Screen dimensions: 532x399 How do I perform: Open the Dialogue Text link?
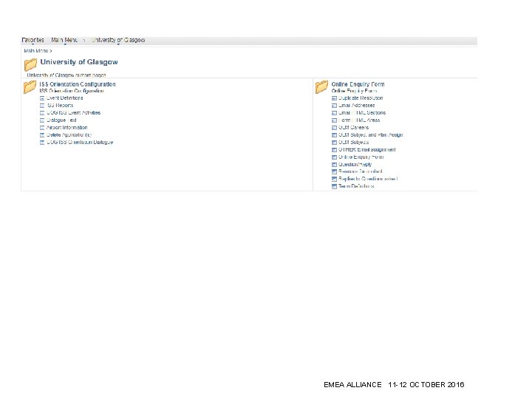click(61, 120)
